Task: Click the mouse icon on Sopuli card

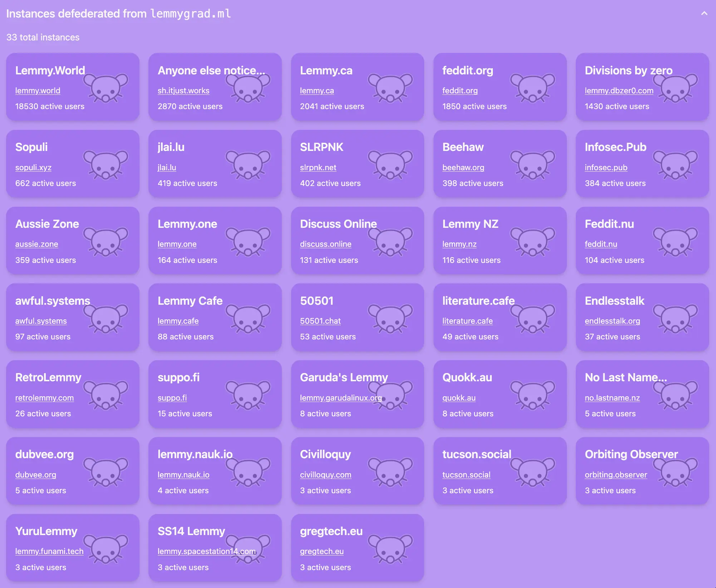Action: [106, 165]
